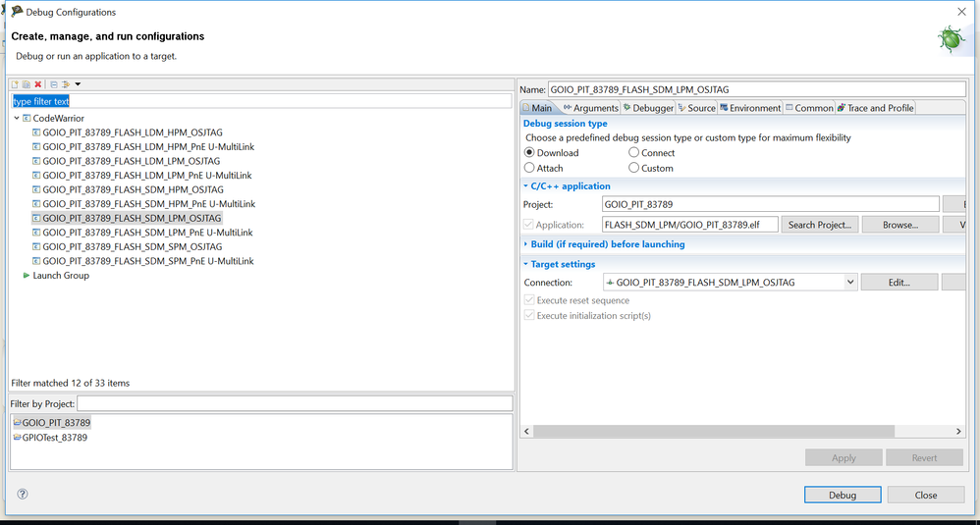Screen dimensions: 980x525
Task: Click the Close button
Action: 926,495
